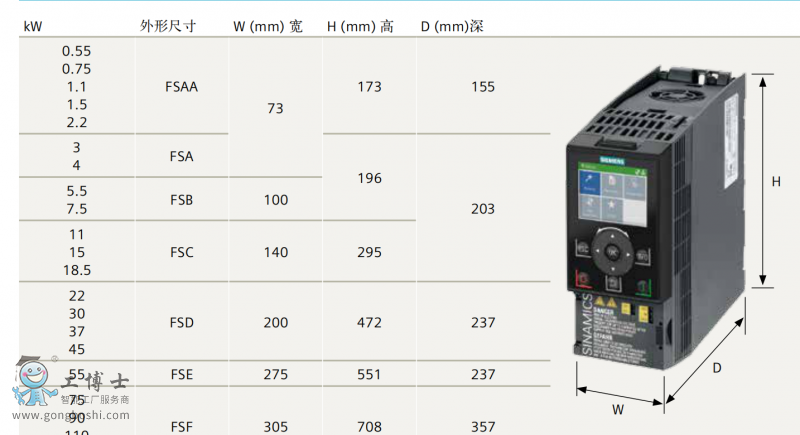Select the FSAA frame size cell
Screen dimensions: 800x435
click(x=181, y=87)
